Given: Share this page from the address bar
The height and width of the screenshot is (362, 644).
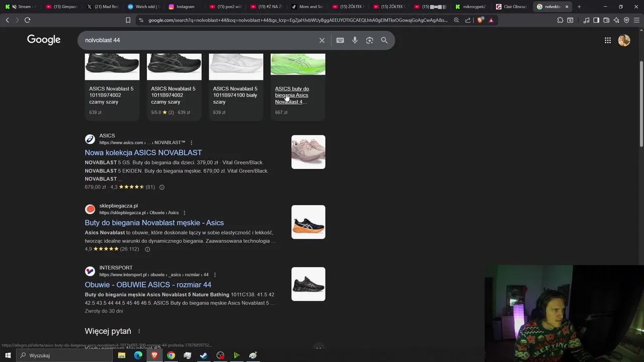Looking at the screenshot, I should [468, 20].
